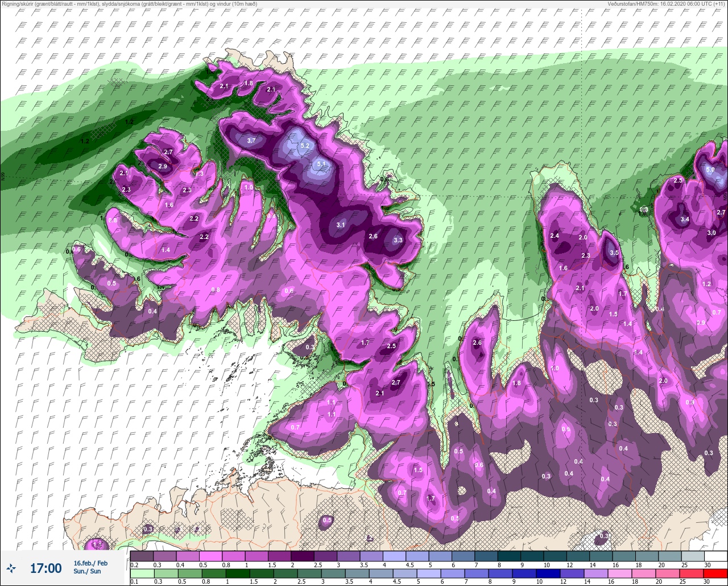Viewport: 728px width, 586px height.
Task: Click the 30 label under the upper legend row
Action: click(708, 564)
